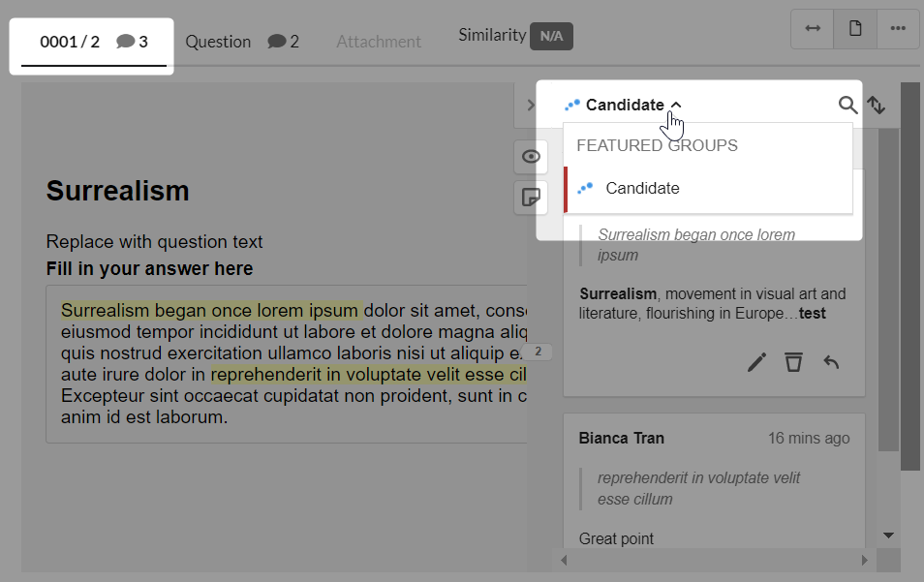Open the sticky note annotation tool

click(531, 197)
